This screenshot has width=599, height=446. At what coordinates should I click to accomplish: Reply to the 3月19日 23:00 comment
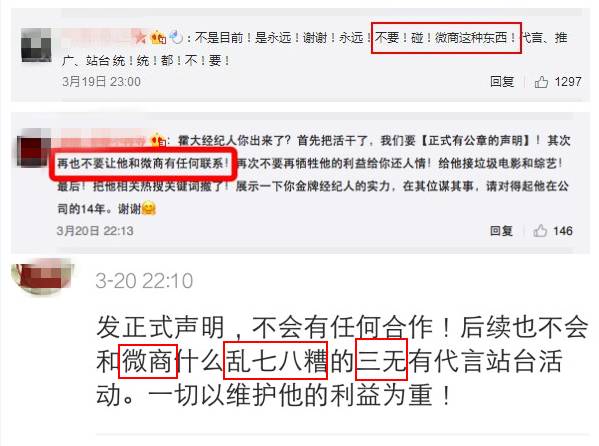[502, 82]
